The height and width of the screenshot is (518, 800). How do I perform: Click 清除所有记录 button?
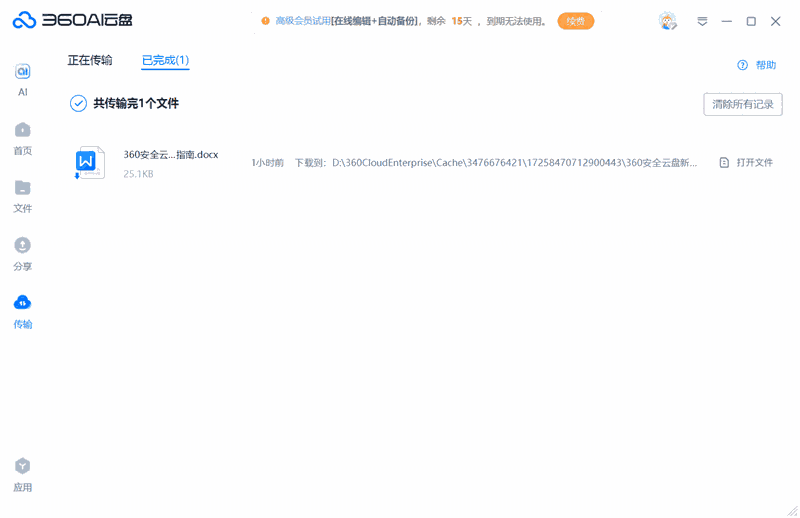pos(743,104)
